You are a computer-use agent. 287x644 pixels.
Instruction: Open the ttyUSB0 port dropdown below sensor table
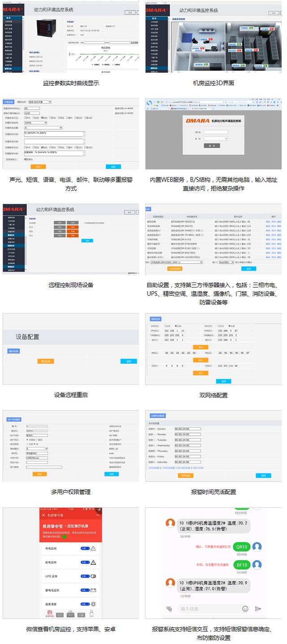[x=226, y=262]
